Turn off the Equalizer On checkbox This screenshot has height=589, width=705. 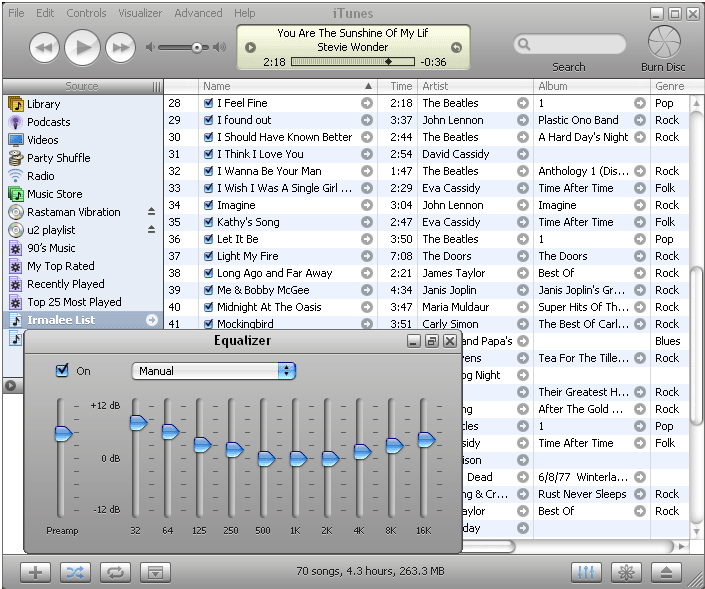pos(62,370)
